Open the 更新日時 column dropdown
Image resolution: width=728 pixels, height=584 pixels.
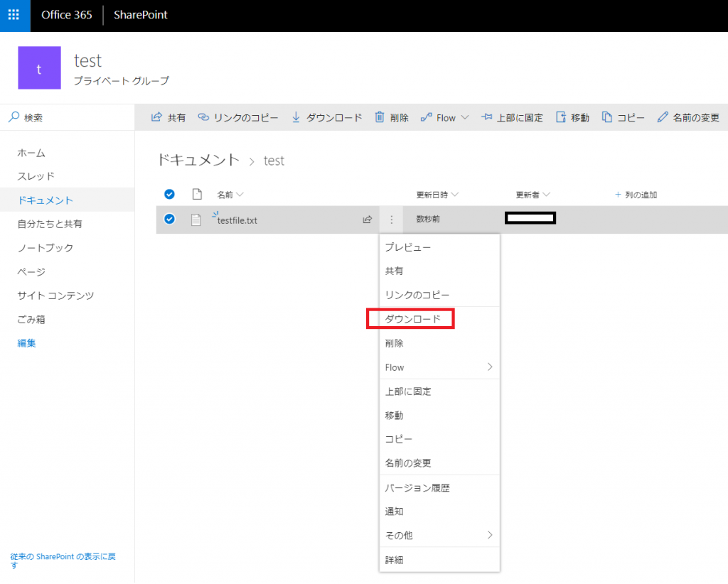[x=455, y=195]
